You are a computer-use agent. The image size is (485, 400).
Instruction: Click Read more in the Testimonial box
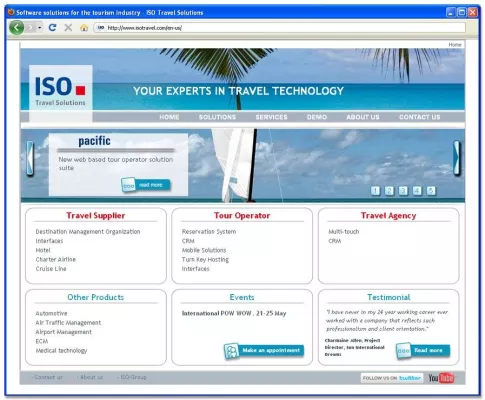click(x=423, y=351)
